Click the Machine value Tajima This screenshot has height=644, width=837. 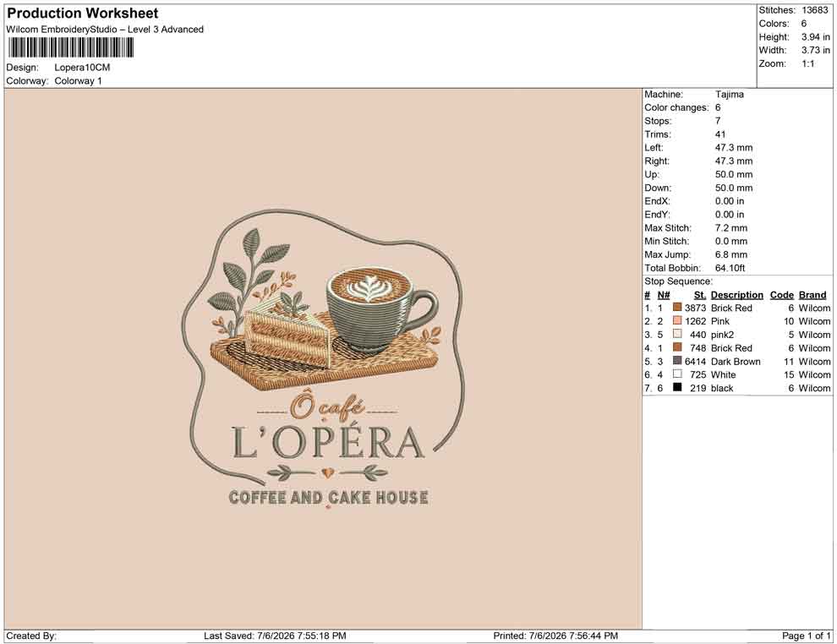pos(729,94)
